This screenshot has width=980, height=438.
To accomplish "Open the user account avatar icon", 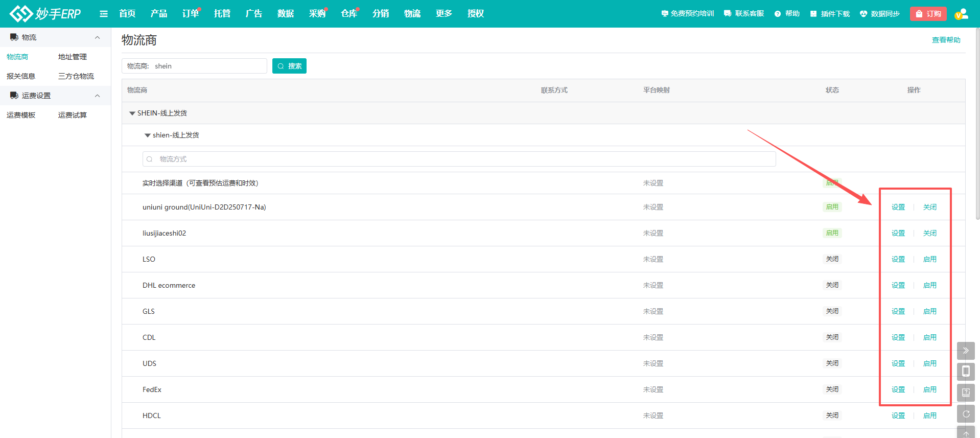I will pos(961,14).
